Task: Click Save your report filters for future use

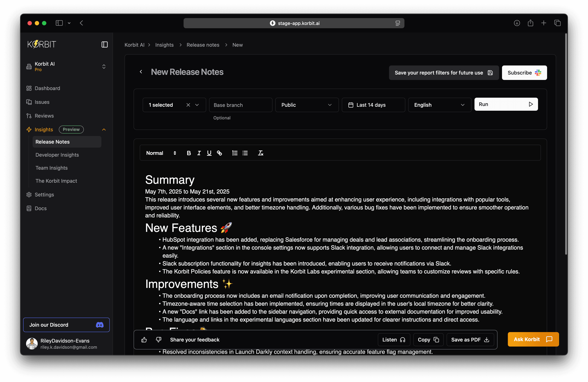Action: pyautogui.click(x=444, y=73)
